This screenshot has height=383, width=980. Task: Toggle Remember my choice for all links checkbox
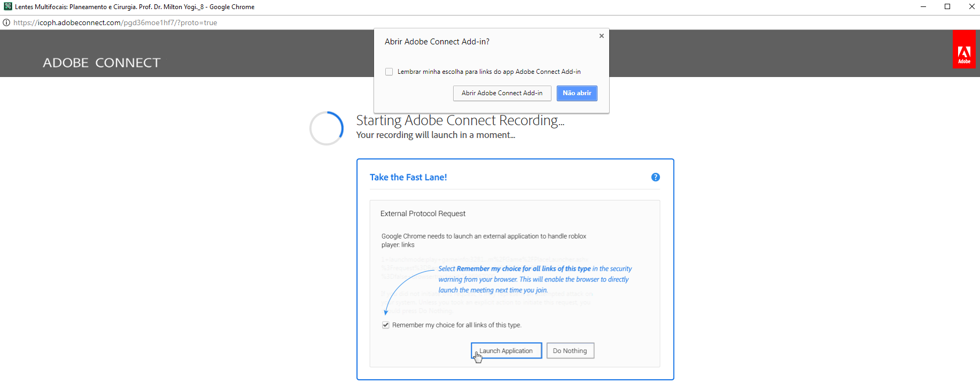coord(386,325)
